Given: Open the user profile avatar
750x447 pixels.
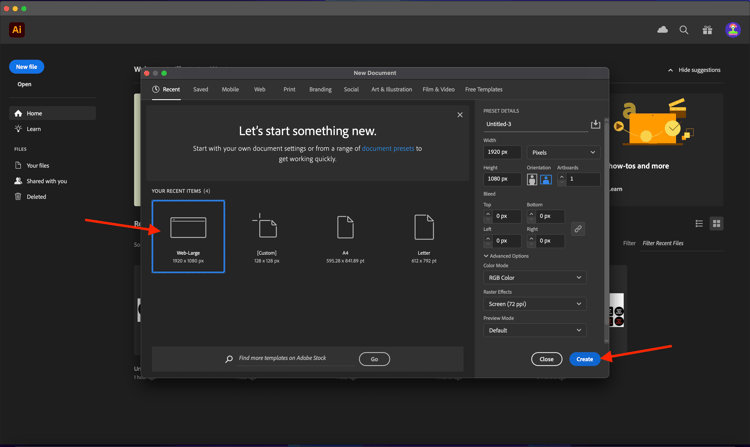Looking at the screenshot, I should point(732,30).
